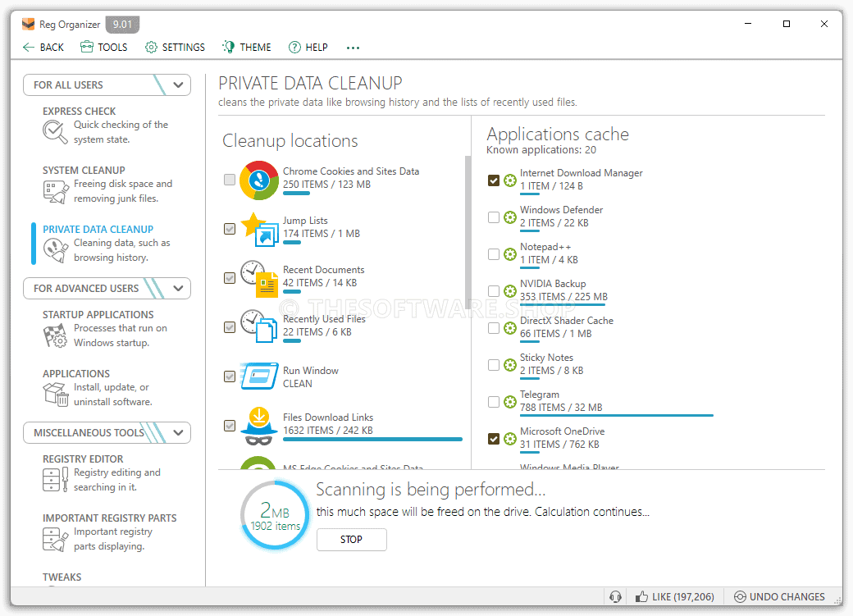
Task: Click the Recently Used Files icon
Action: tap(259, 326)
